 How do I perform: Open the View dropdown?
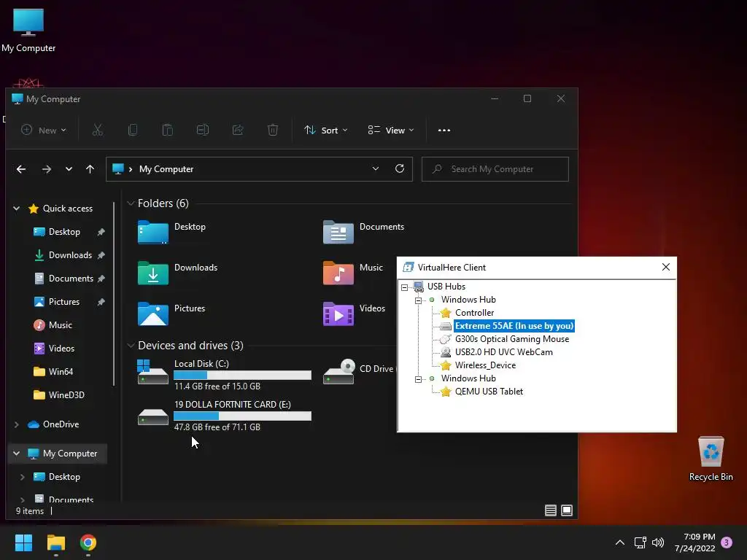coord(391,130)
